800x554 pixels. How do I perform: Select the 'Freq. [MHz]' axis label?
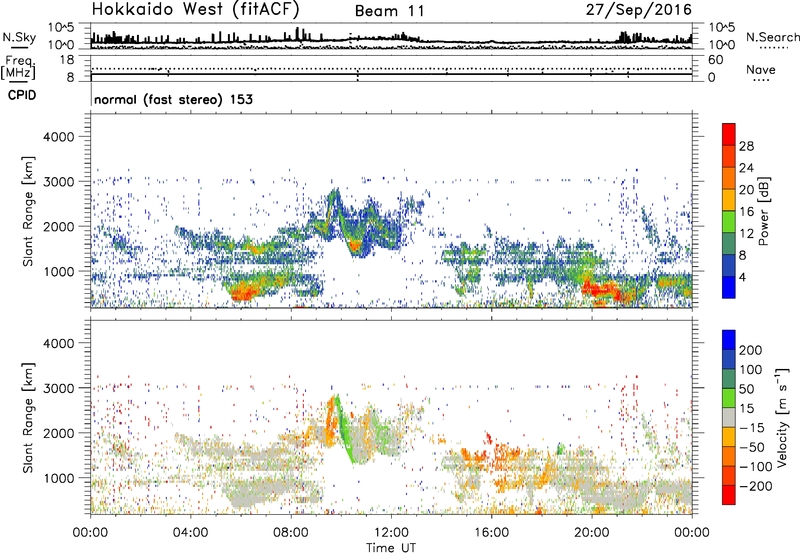[x=19, y=67]
